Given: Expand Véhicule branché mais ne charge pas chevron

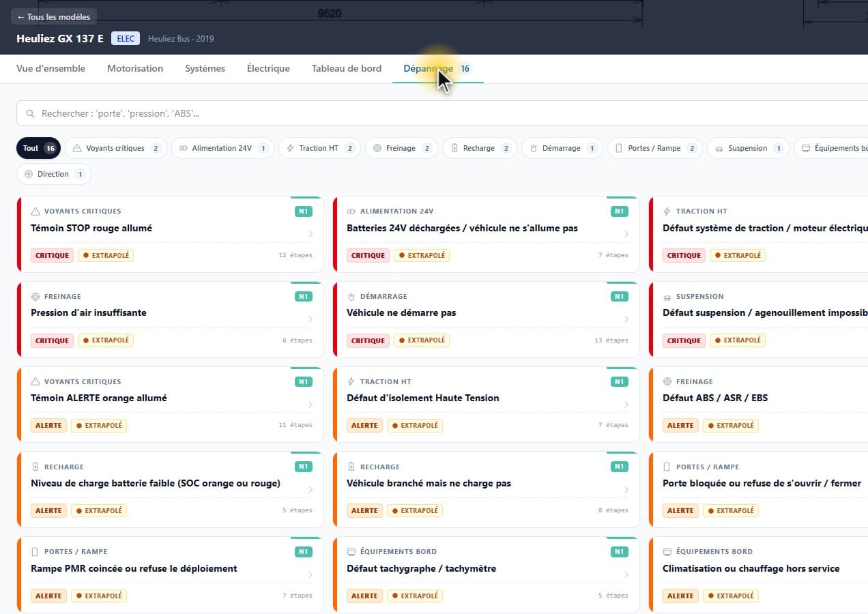Looking at the screenshot, I should (626, 490).
